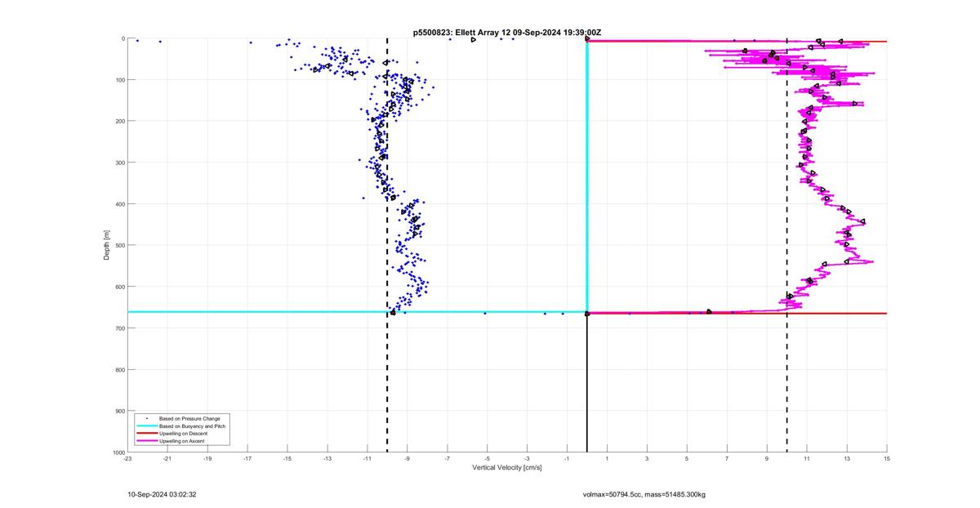Click x-axis tick label '-3'
This screenshot has height=508, width=980.
pos(527,458)
